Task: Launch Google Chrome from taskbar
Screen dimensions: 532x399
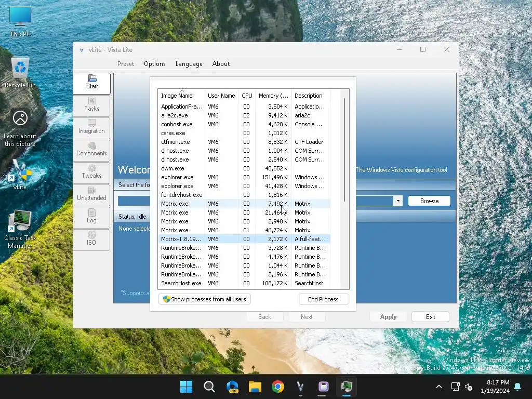Action: 278,387
